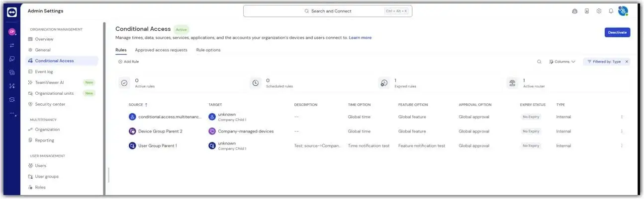Click the Deactivate button
Screen dimensions: 644x199
tap(617, 32)
